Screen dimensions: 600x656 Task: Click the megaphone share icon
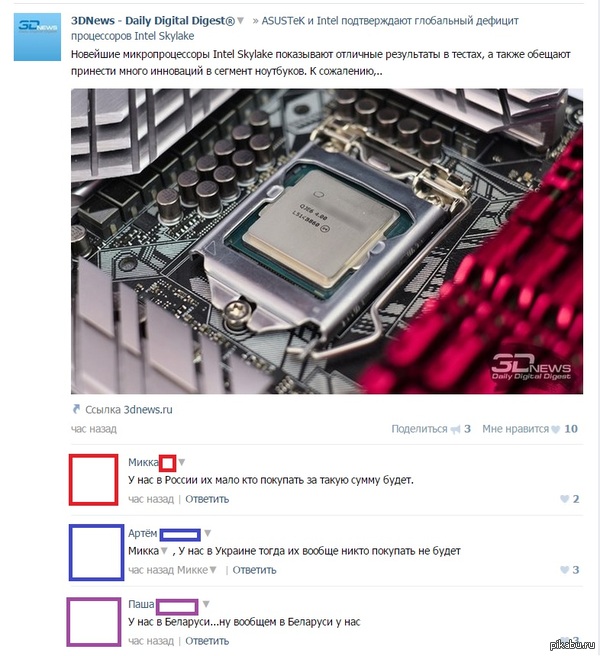pyautogui.click(x=455, y=429)
